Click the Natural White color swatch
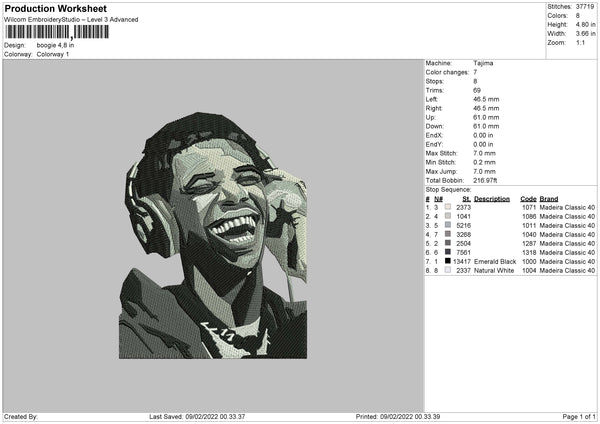 coord(448,270)
